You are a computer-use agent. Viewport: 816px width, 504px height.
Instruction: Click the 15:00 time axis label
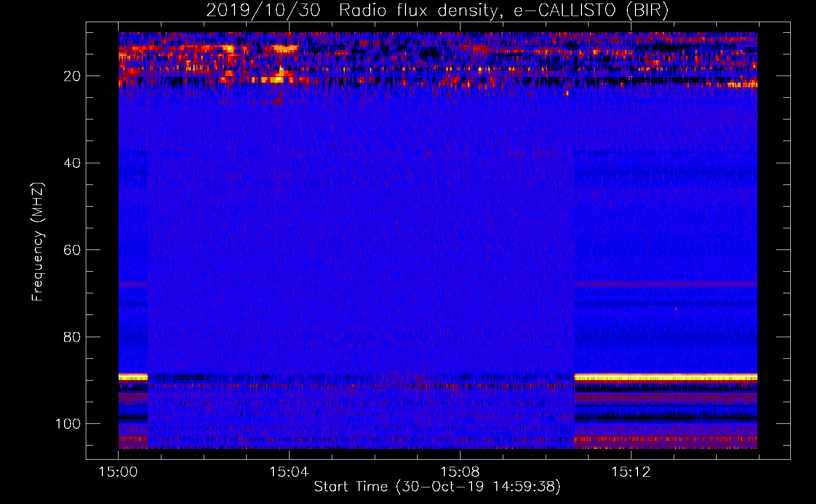[x=118, y=472]
